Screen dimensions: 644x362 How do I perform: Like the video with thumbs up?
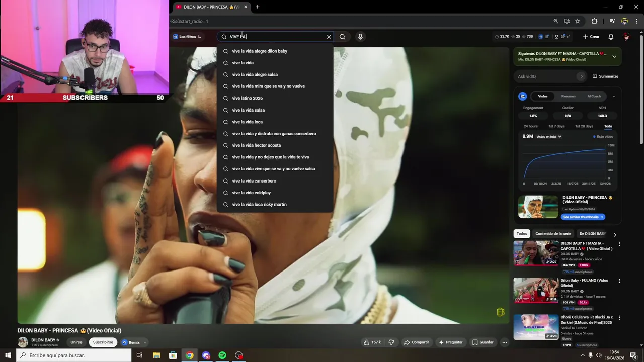tap(372, 342)
